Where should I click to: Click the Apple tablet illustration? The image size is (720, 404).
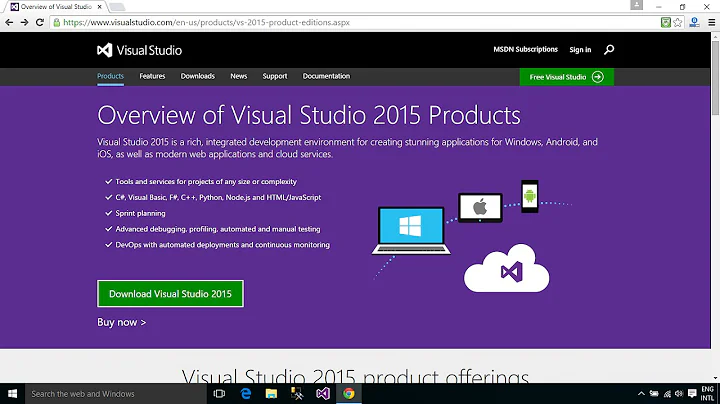pyautogui.click(x=480, y=208)
